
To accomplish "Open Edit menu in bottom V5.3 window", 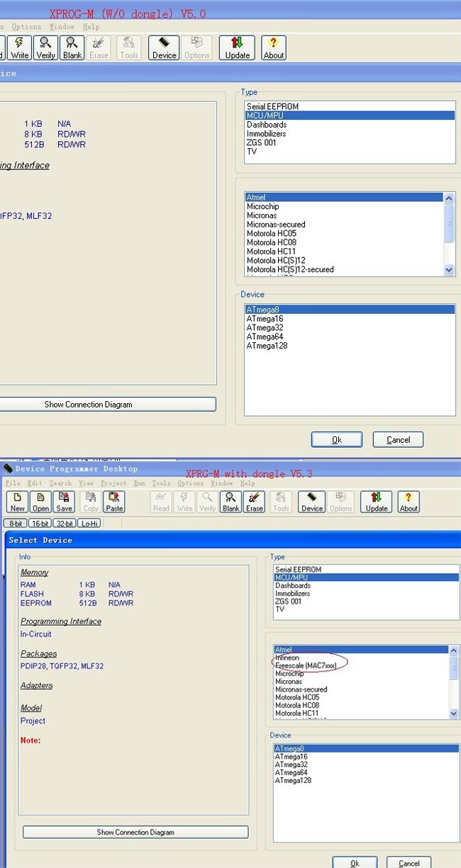I will pyautogui.click(x=35, y=483).
